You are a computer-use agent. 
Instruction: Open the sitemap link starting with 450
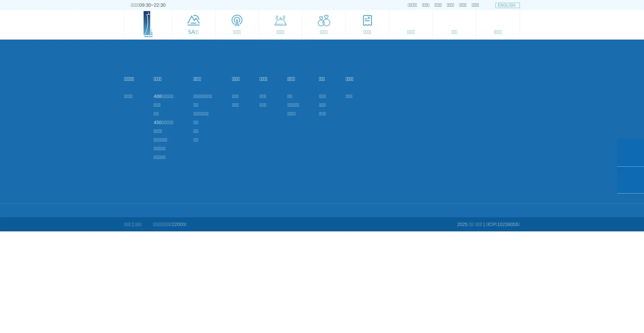pos(163,123)
